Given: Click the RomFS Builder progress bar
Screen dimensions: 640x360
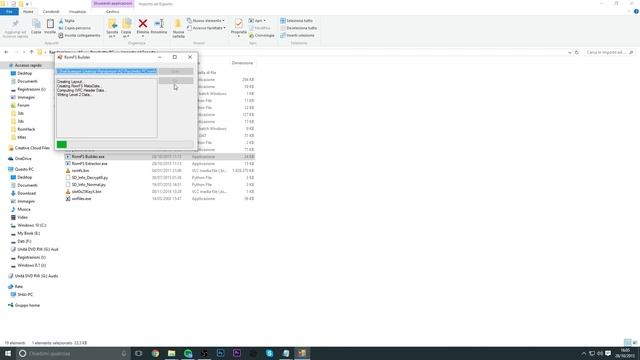Looking at the screenshot, I should click(x=125, y=144).
